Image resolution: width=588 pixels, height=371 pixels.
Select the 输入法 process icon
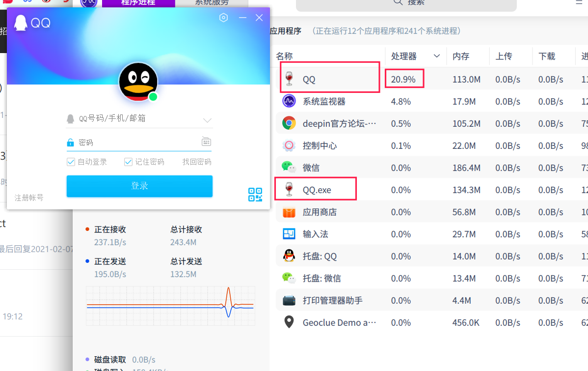(289, 234)
